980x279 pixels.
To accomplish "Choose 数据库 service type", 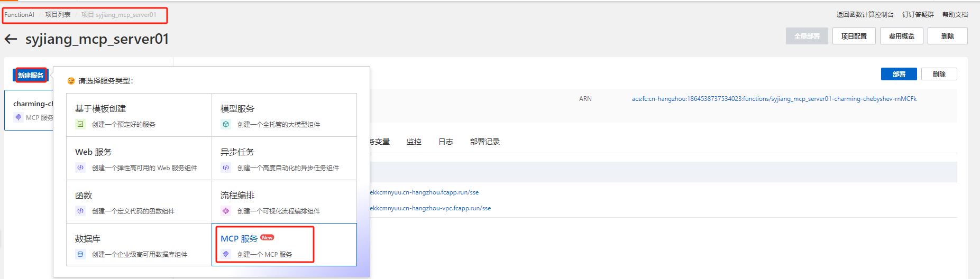I will point(139,245).
